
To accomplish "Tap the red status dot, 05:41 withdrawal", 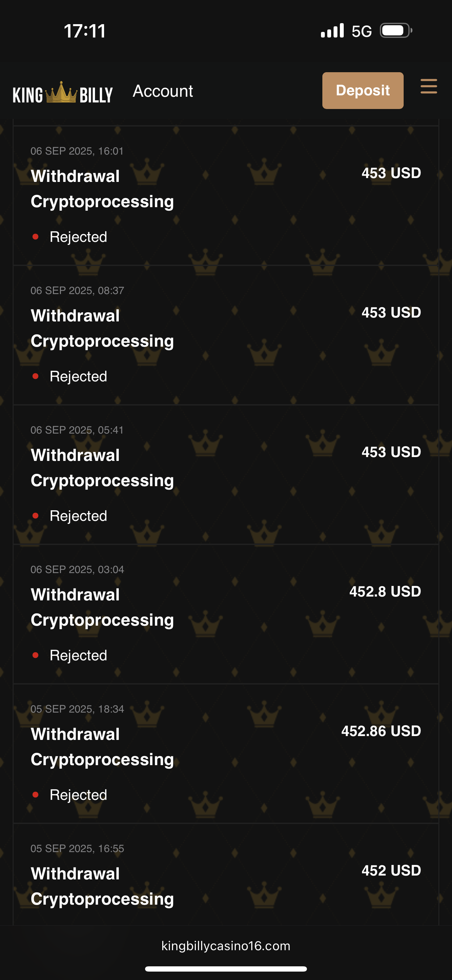I will (x=36, y=516).
